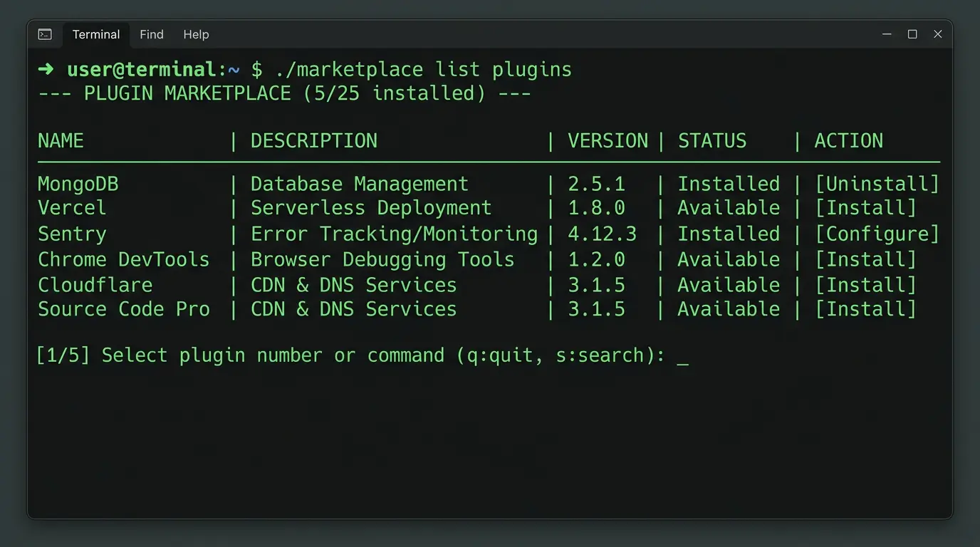Screen dimensions: 980x547
Task: Select the Source Code Pro plugin name
Action: pos(124,309)
